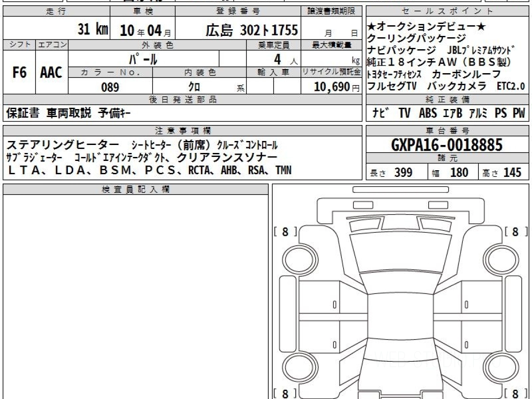Click the 最大積載量 label
532x399 pixels.
332,45
